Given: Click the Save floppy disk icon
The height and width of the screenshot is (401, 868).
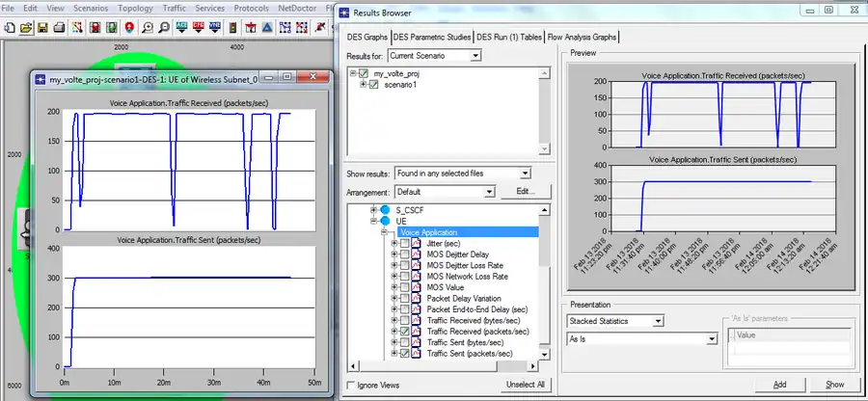Looking at the screenshot, I should tap(42, 27).
